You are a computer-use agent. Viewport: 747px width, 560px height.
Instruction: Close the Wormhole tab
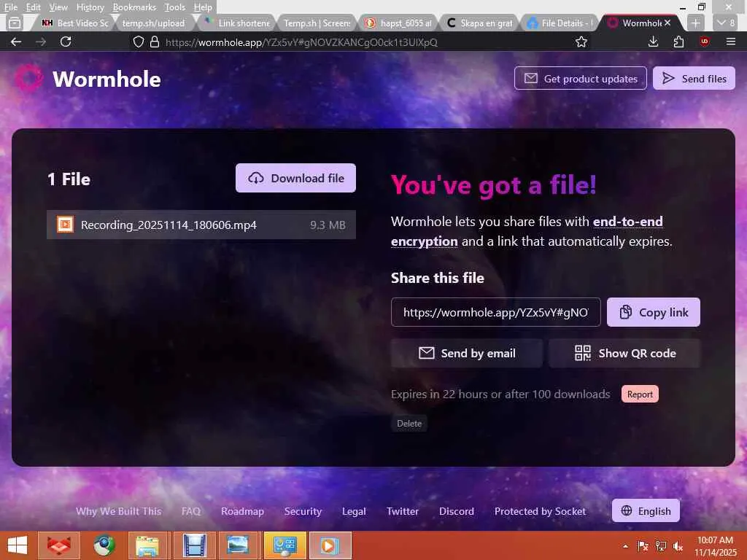point(667,23)
